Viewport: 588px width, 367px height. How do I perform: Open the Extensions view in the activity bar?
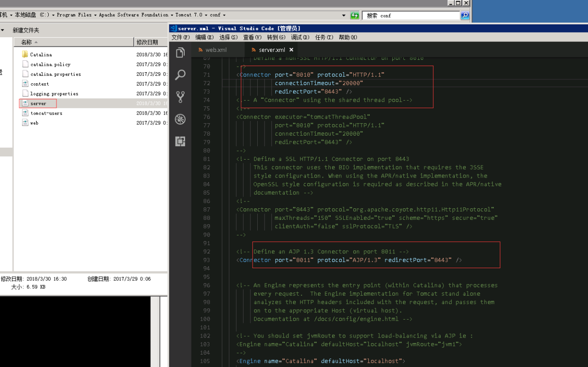180,141
